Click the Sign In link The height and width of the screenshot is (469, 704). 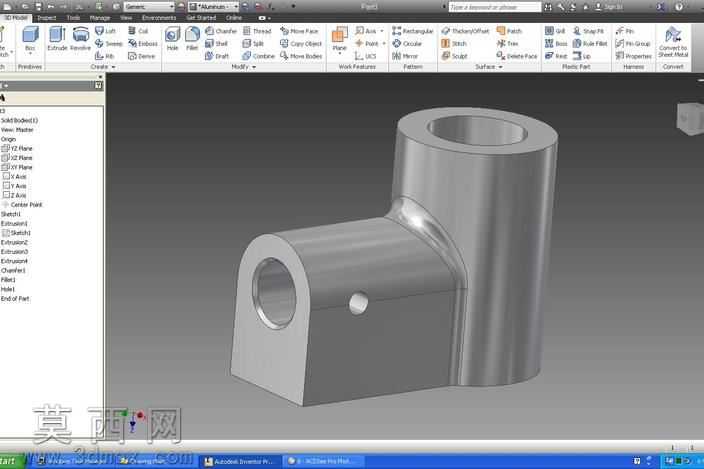[x=609, y=7]
